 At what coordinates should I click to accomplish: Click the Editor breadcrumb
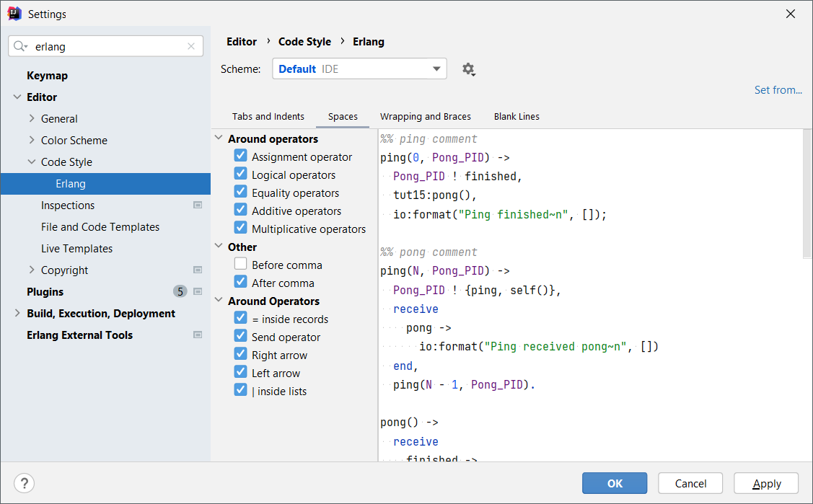242,41
